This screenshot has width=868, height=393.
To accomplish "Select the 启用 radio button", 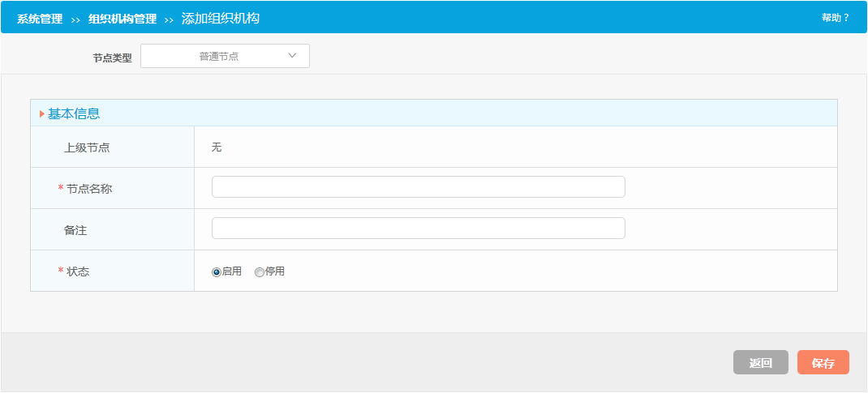I will point(217,272).
